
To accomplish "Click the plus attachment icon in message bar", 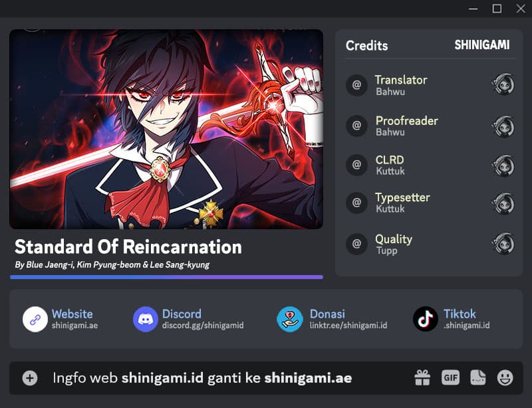I will (30, 378).
